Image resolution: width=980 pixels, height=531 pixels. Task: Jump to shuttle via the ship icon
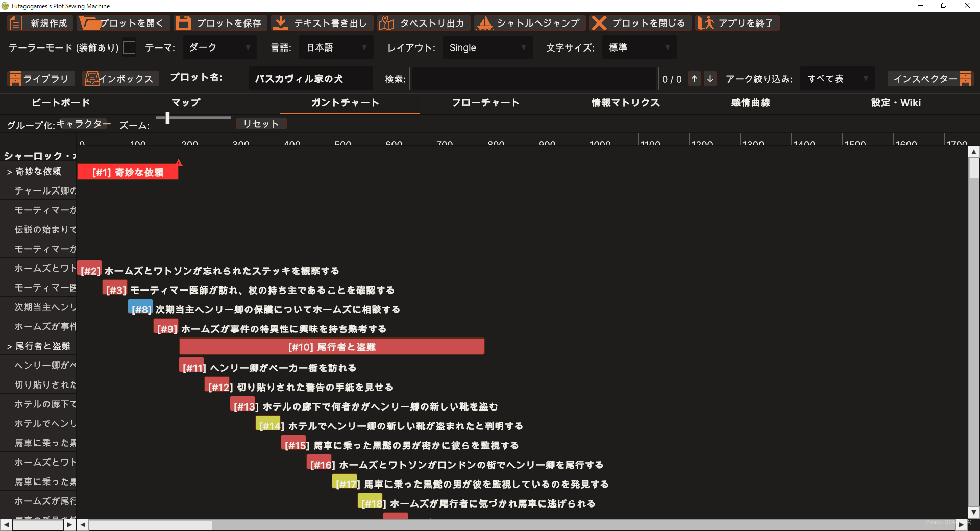point(484,23)
